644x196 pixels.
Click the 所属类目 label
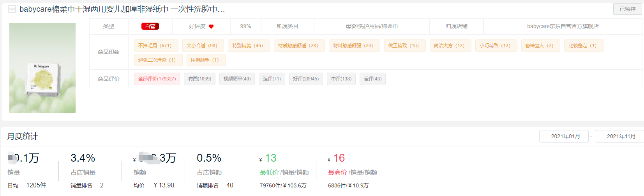pos(288,26)
